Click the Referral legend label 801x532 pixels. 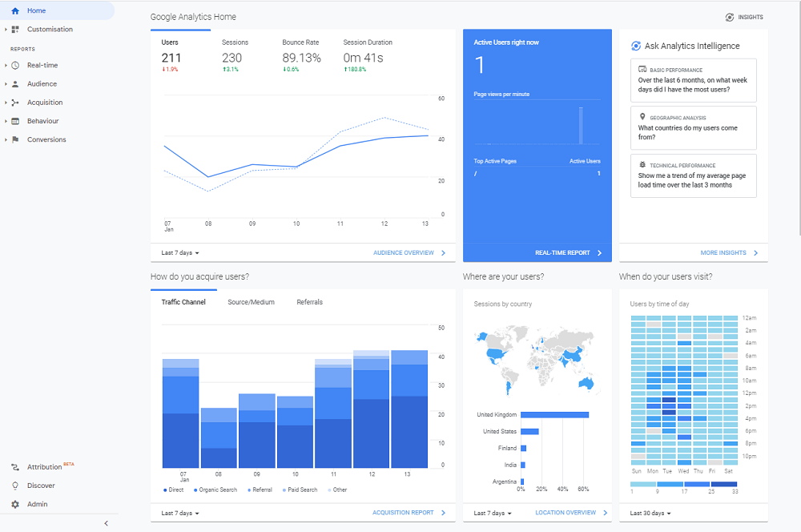[x=263, y=490]
